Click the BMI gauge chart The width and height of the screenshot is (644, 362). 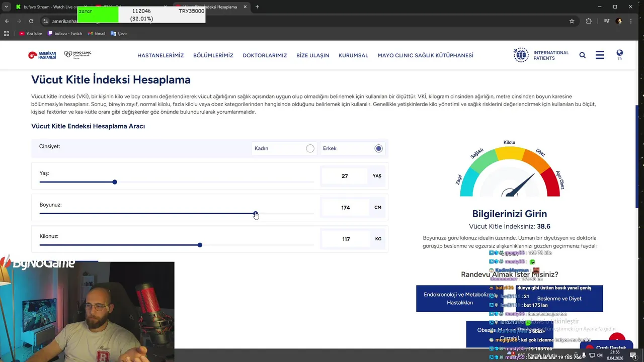(x=509, y=169)
